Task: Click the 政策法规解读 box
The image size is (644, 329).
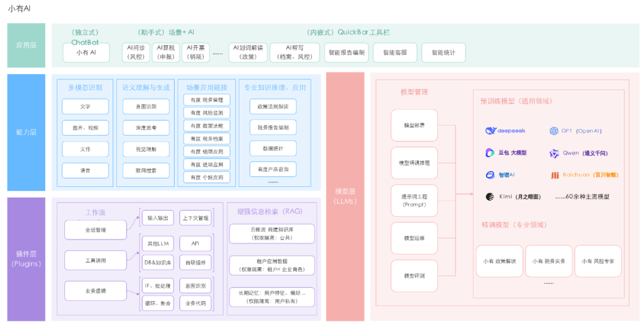Action: coord(273,106)
